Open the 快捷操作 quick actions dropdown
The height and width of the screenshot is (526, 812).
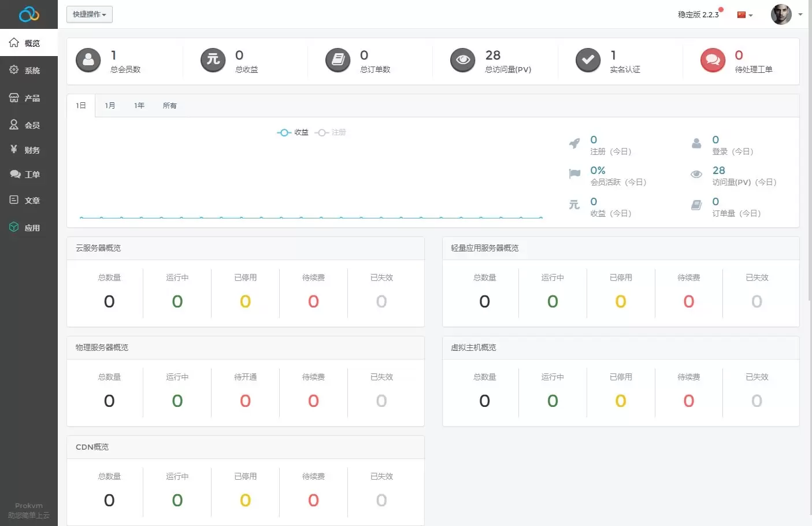point(90,14)
